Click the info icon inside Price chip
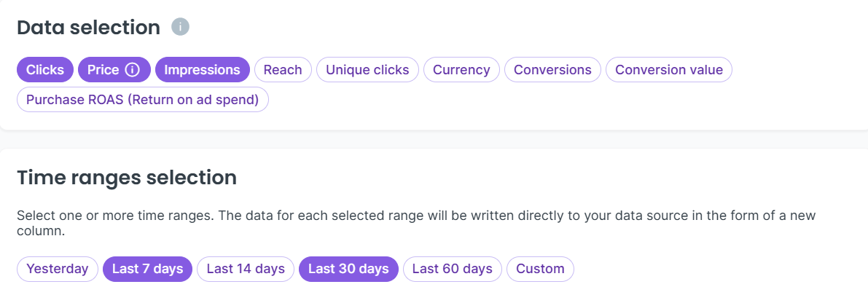This screenshot has width=868, height=295. pyautogui.click(x=132, y=70)
